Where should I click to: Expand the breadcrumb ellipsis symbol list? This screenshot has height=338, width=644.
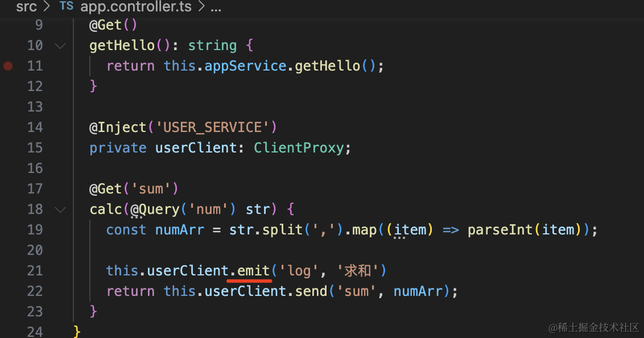[216, 7]
